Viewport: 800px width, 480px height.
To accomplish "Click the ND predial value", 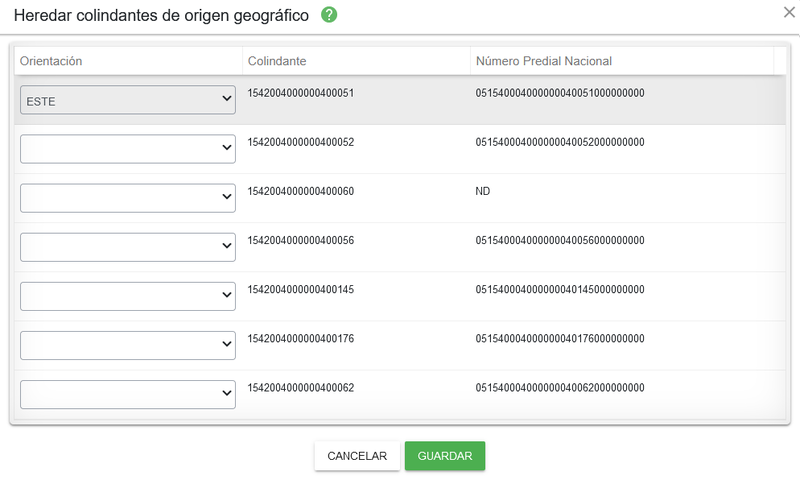I will (x=483, y=191).
